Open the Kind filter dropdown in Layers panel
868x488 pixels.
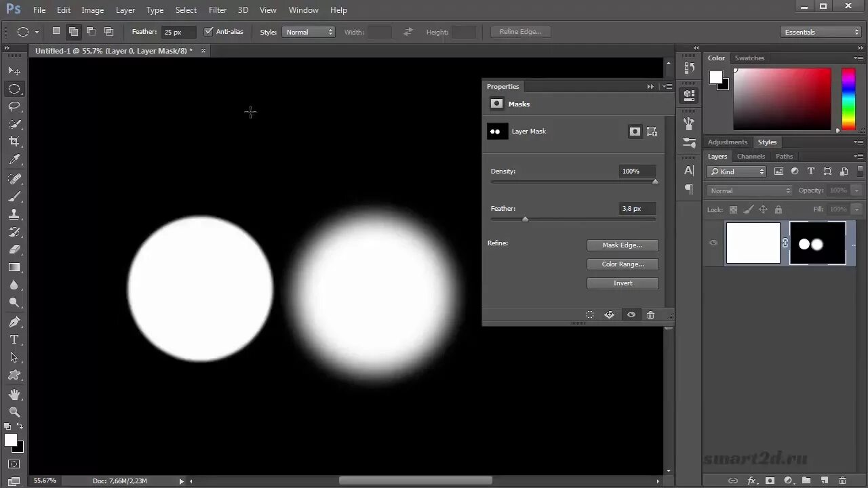736,171
